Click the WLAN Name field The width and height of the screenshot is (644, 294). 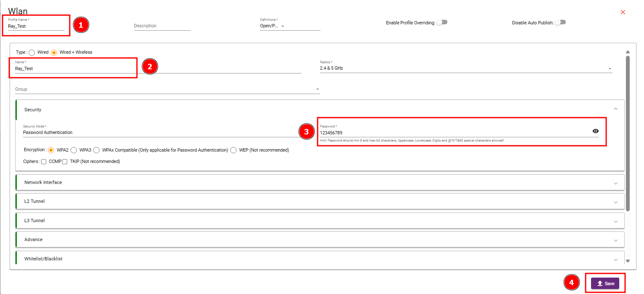pos(158,68)
